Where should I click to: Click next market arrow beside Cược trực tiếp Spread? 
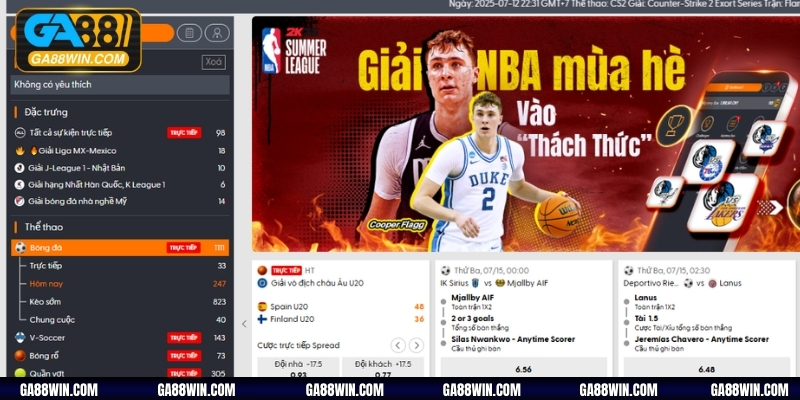(x=416, y=345)
